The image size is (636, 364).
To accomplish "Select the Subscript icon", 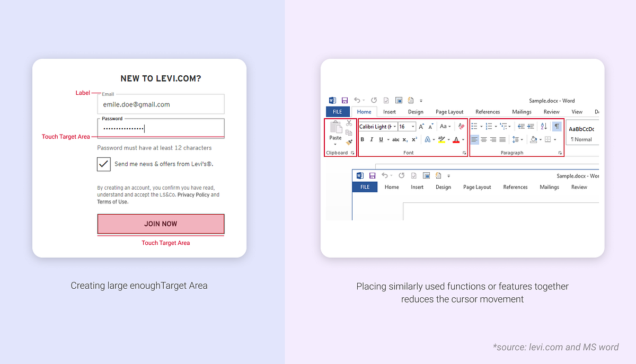I will coord(405,139).
